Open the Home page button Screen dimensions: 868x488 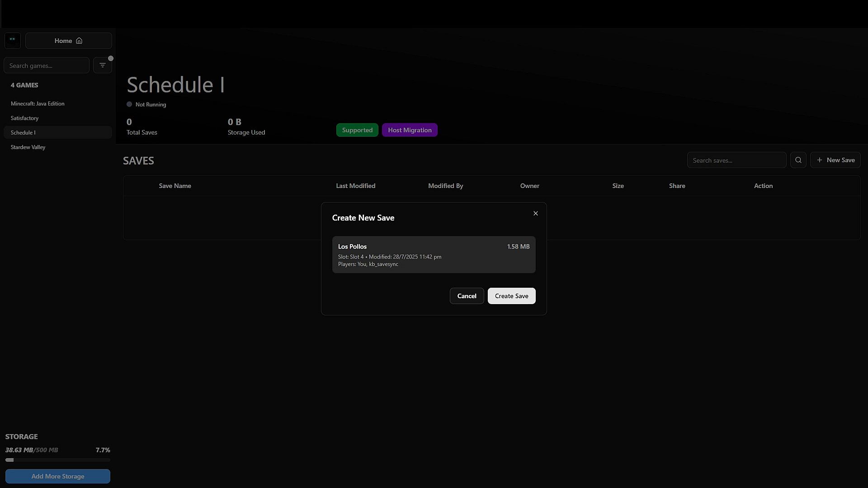pos(68,41)
